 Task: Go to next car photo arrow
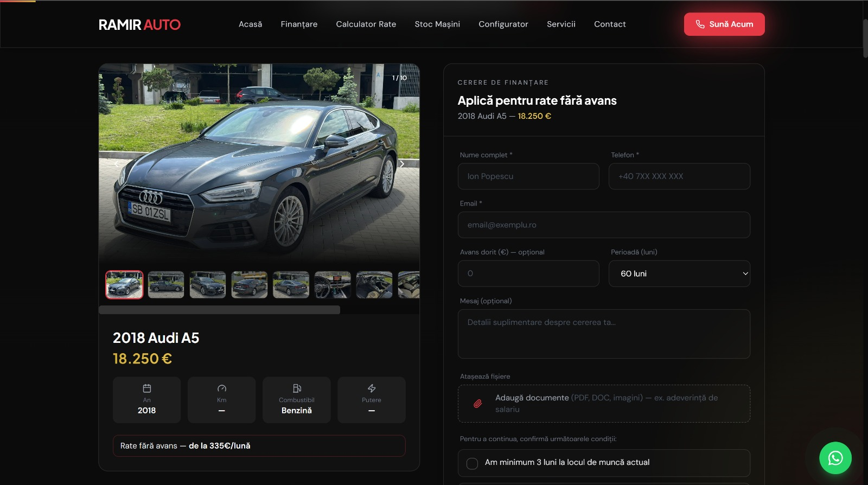pos(402,164)
